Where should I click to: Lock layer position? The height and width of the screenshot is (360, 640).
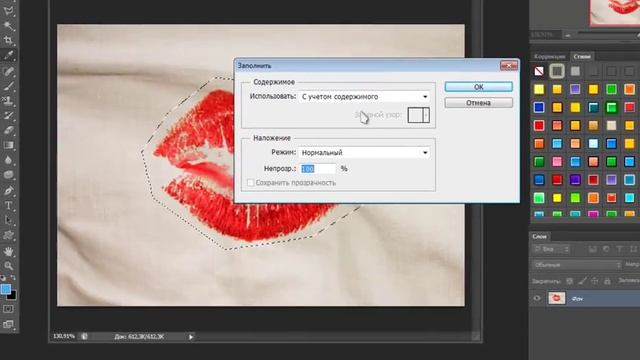pyautogui.click(x=595, y=281)
